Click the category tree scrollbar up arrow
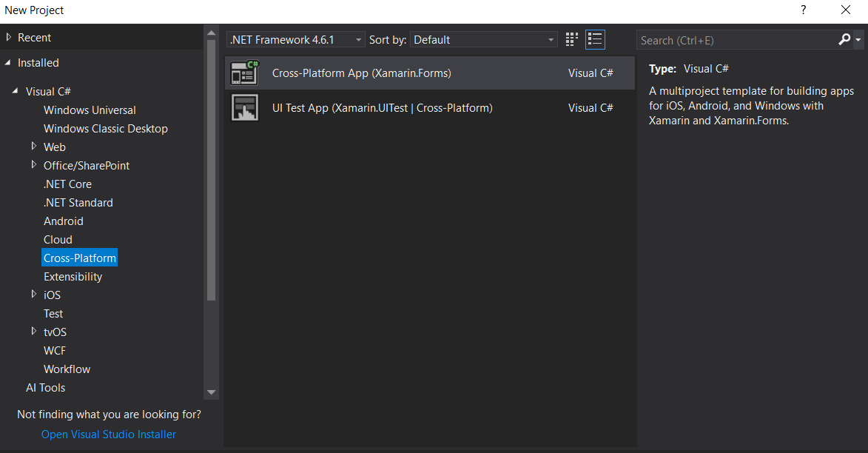This screenshot has height=453, width=868. click(211, 33)
